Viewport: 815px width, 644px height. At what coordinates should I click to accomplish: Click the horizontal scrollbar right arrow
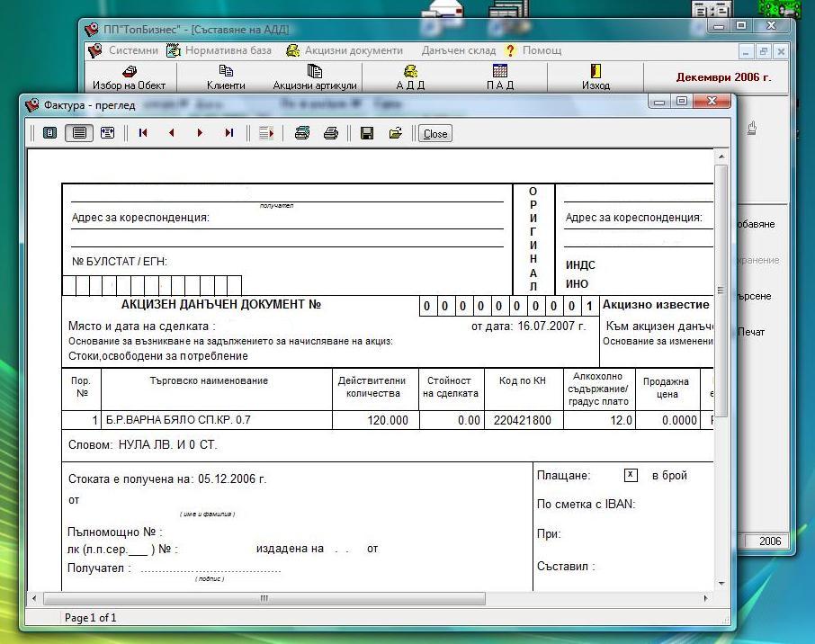click(x=705, y=598)
